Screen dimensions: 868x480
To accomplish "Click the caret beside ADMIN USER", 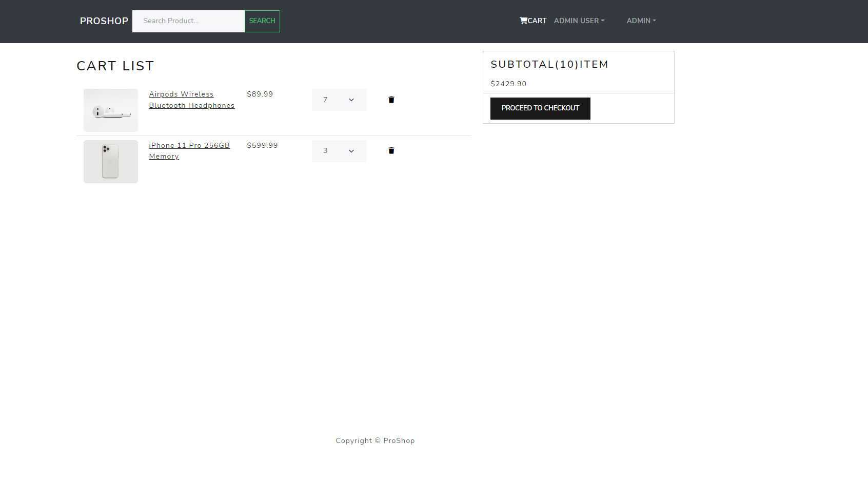I will tap(603, 21).
